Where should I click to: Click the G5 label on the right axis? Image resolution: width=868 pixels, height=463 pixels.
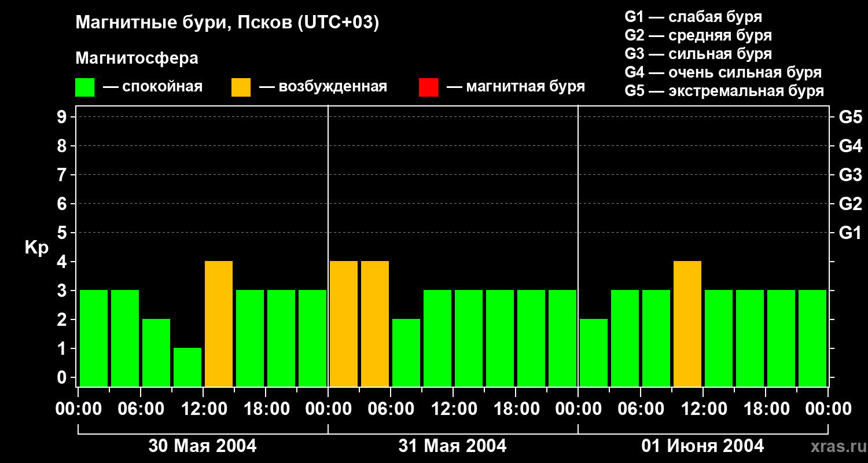(850, 117)
